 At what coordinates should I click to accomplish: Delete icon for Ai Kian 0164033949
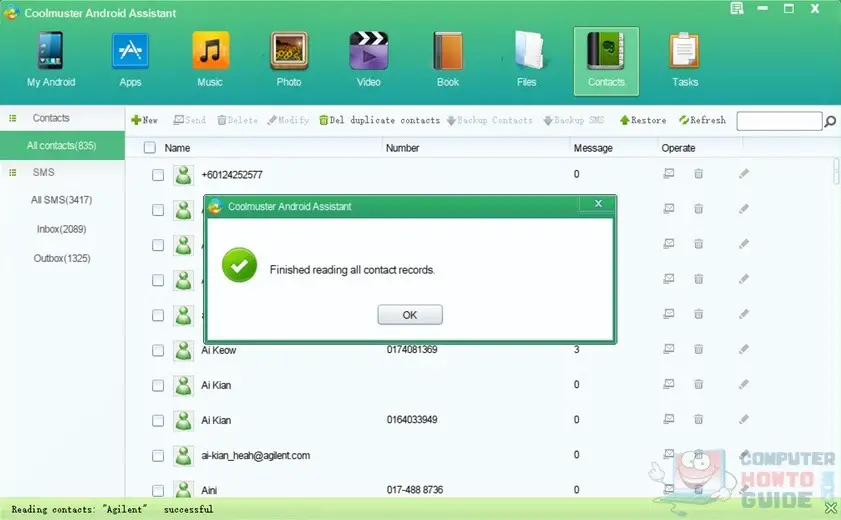pos(698,419)
